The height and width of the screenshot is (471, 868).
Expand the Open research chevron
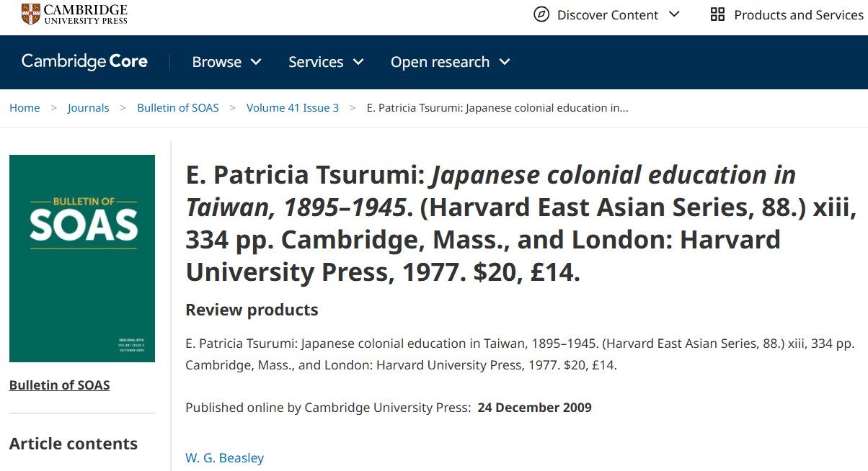point(505,63)
